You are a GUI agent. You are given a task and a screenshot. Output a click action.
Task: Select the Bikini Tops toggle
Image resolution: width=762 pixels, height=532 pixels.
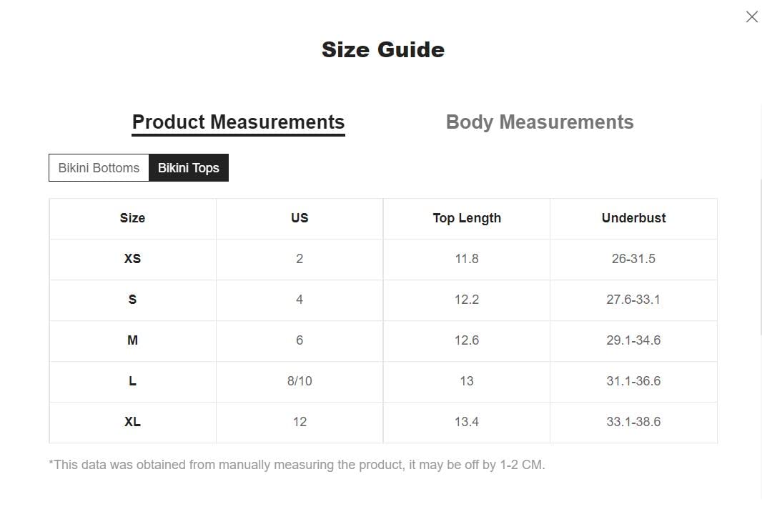pos(189,168)
